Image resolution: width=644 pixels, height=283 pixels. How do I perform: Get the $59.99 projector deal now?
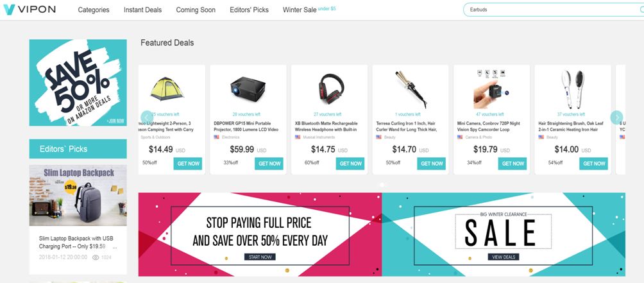(x=269, y=164)
